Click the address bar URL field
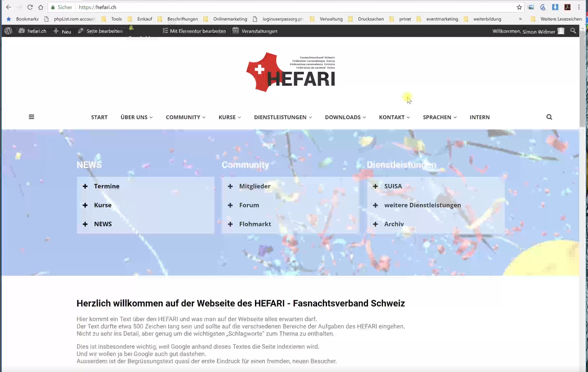This screenshot has width=588, height=372. tap(97, 7)
